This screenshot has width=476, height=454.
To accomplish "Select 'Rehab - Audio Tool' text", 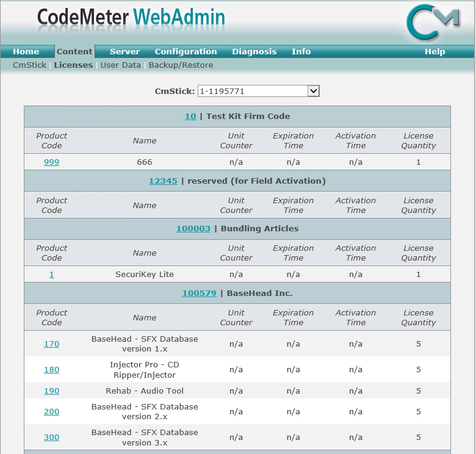I will (x=145, y=391).
